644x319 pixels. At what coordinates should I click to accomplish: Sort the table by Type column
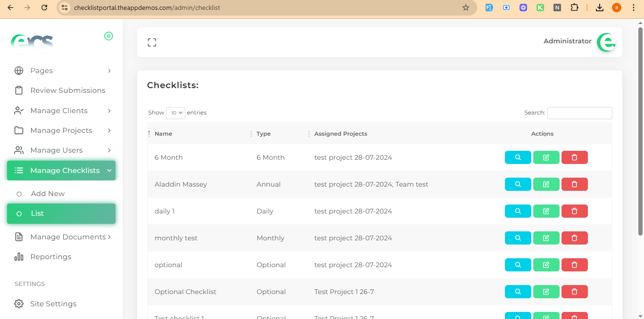tap(264, 134)
